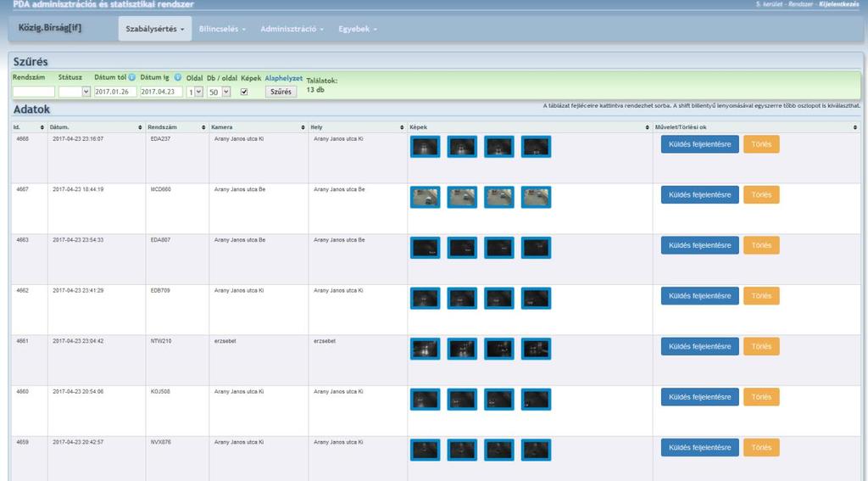
Task: Click the Alaphelyzet reset link
Action: (x=283, y=78)
